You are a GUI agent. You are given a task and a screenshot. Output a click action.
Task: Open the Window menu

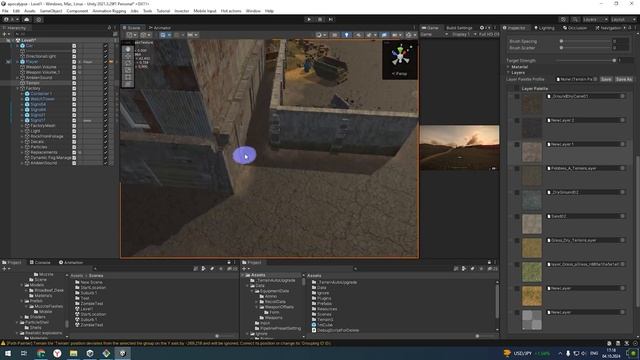(253, 11)
